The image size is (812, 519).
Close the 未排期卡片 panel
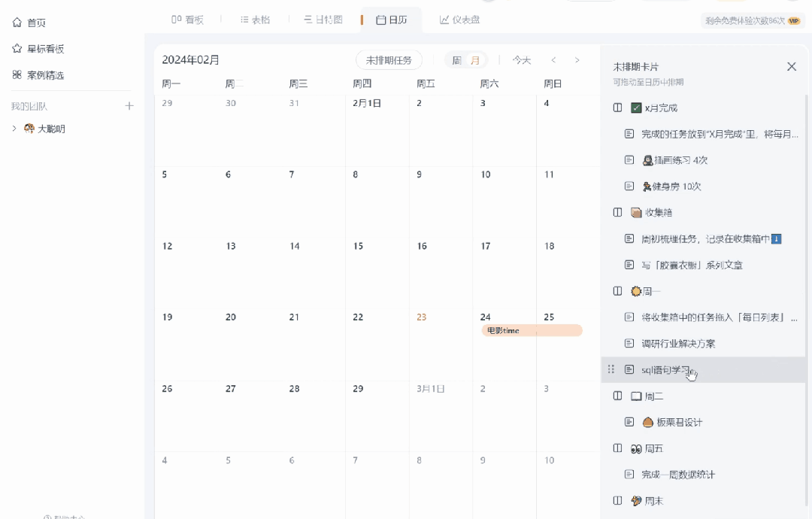tap(791, 66)
